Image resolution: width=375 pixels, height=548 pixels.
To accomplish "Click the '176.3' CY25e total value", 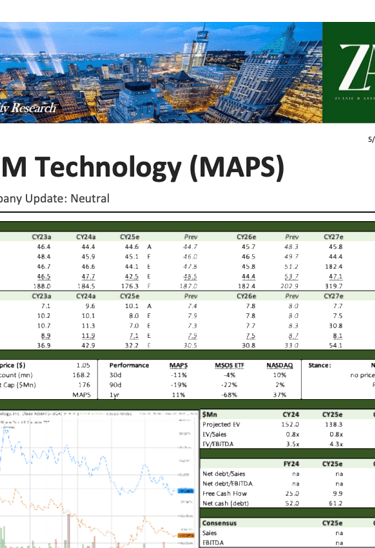I will 130,286.
